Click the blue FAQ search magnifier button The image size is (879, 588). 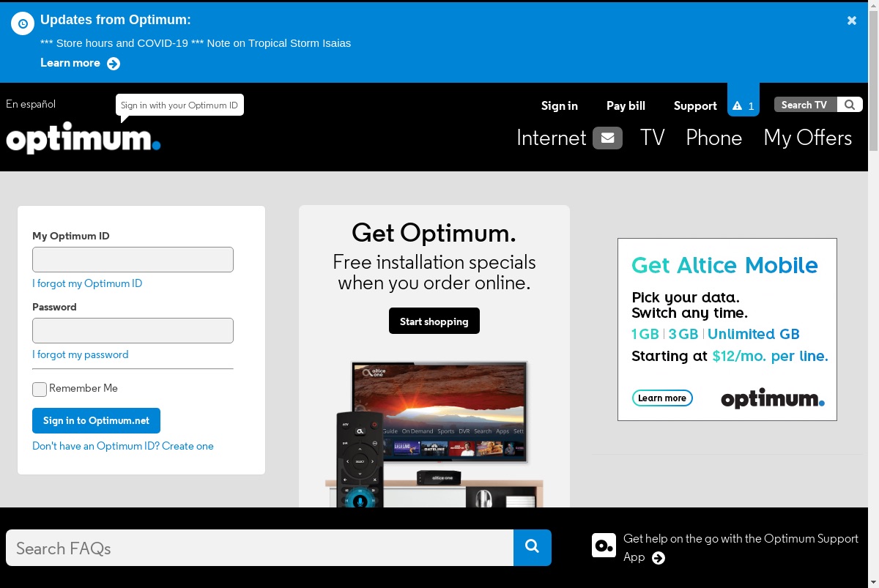(533, 548)
